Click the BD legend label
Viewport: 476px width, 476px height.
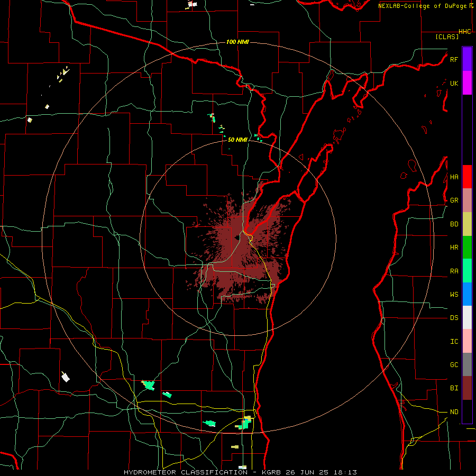[454, 224]
